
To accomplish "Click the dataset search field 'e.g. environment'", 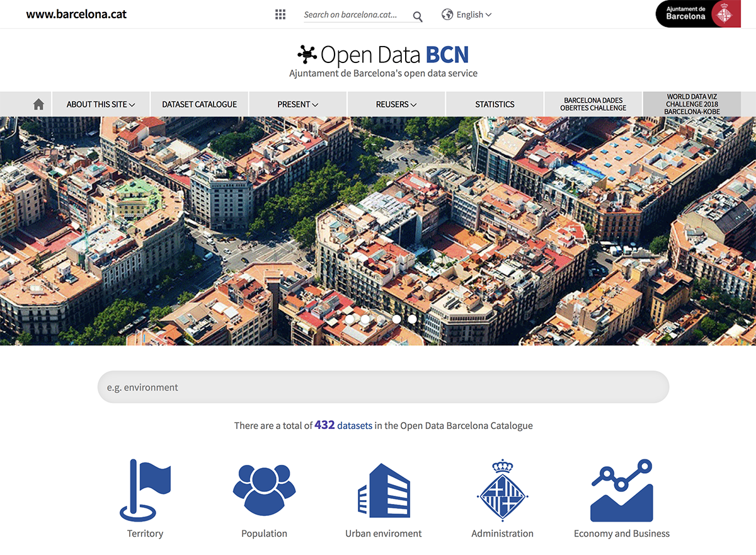I will [x=383, y=387].
